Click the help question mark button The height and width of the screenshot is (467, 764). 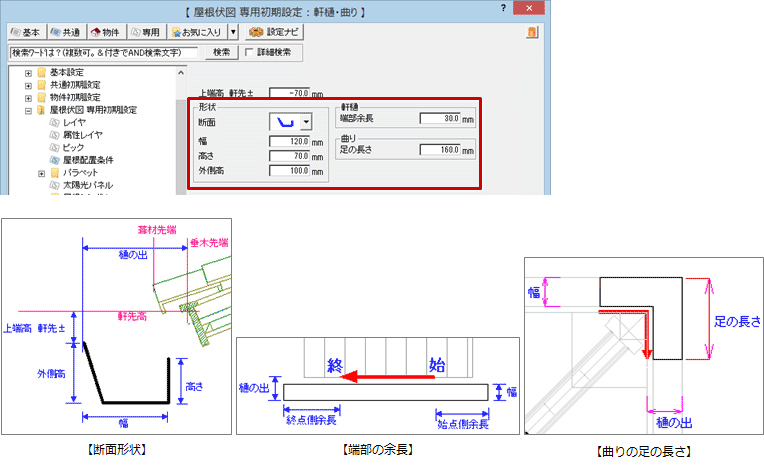click(503, 8)
